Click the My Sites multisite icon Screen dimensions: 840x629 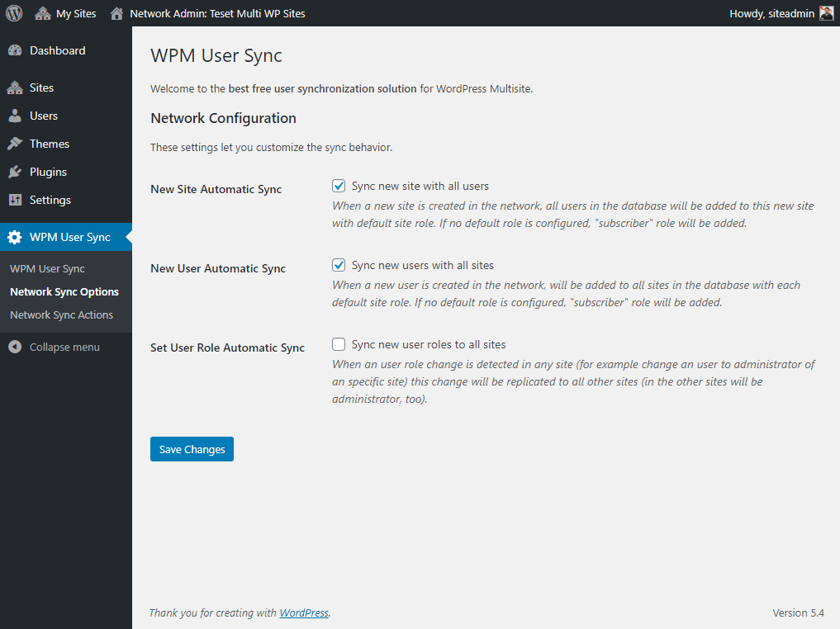(x=43, y=13)
